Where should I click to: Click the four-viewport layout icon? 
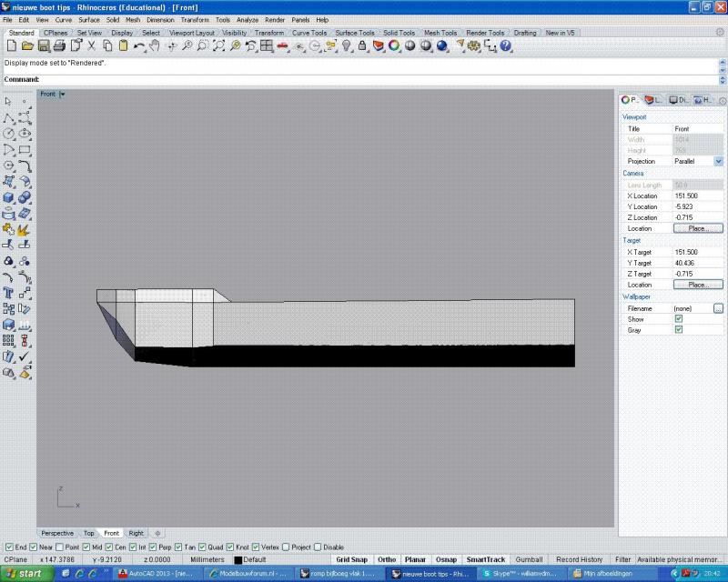pos(267,45)
